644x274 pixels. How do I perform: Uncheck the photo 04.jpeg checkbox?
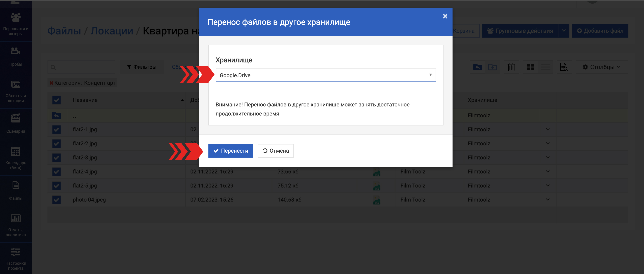pos(57,200)
